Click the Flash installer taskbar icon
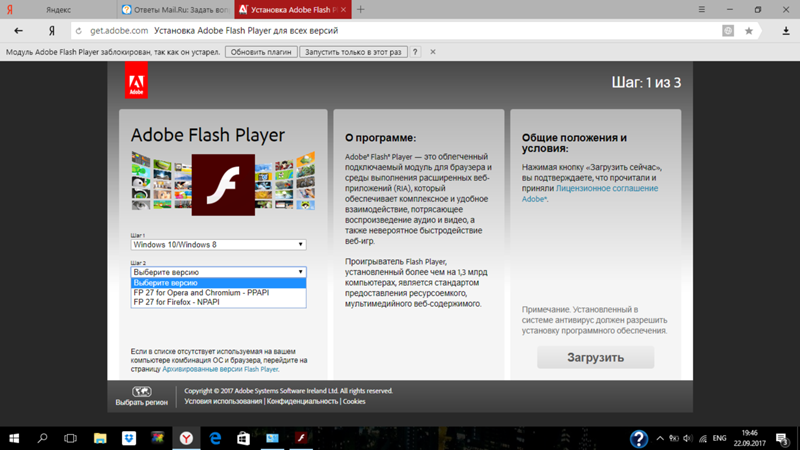The width and height of the screenshot is (800, 450). click(x=301, y=438)
